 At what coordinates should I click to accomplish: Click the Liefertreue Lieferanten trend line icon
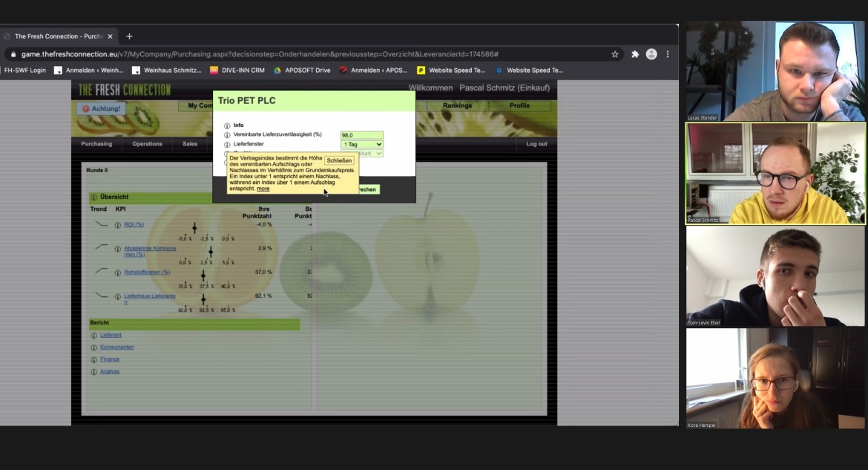[x=102, y=295]
